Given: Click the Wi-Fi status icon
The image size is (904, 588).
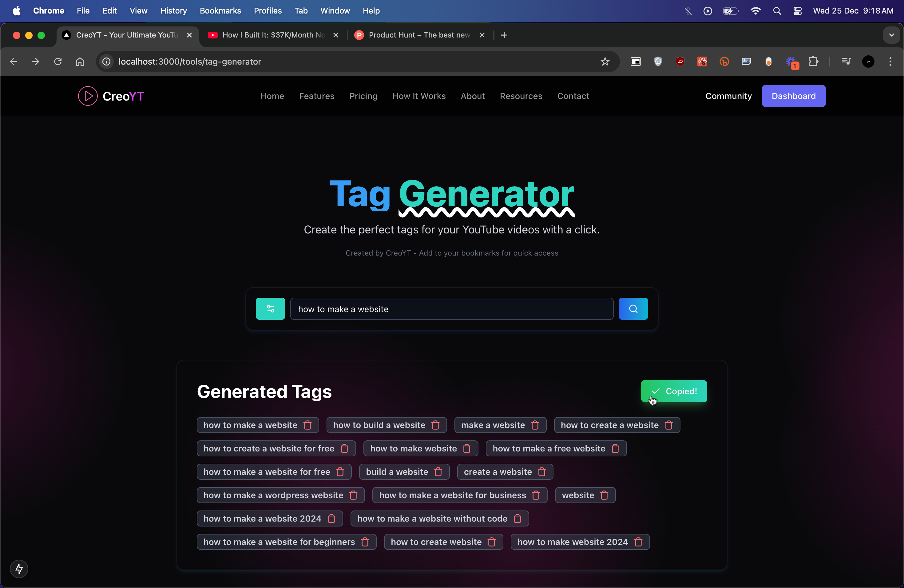Looking at the screenshot, I should coord(755,11).
